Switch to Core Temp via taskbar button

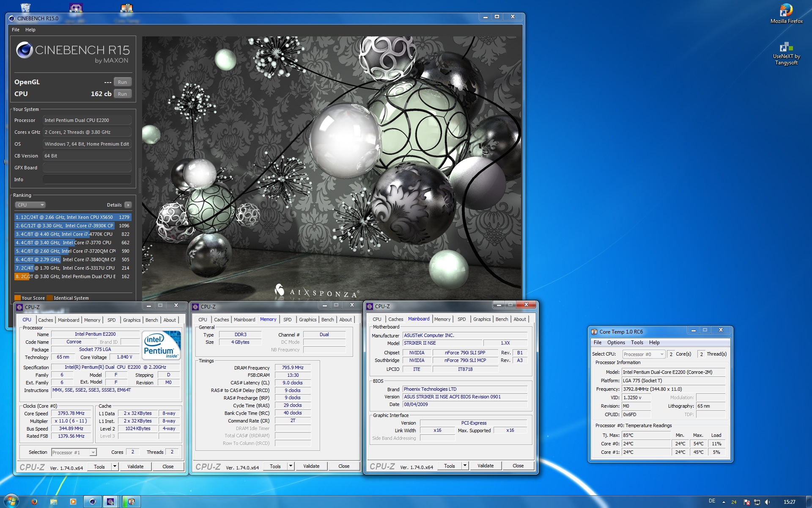pyautogui.click(x=131, y=502)
